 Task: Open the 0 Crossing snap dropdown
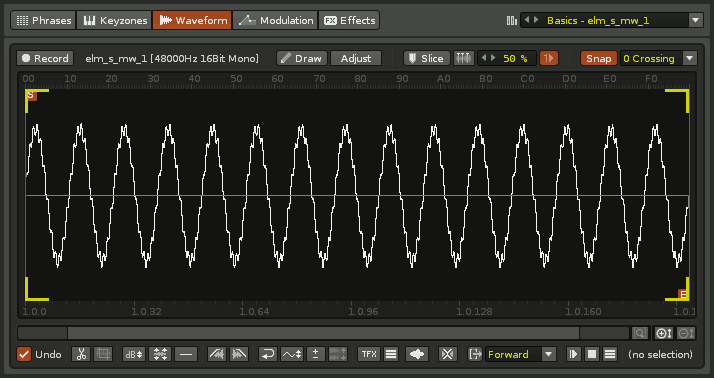point(658,58)
